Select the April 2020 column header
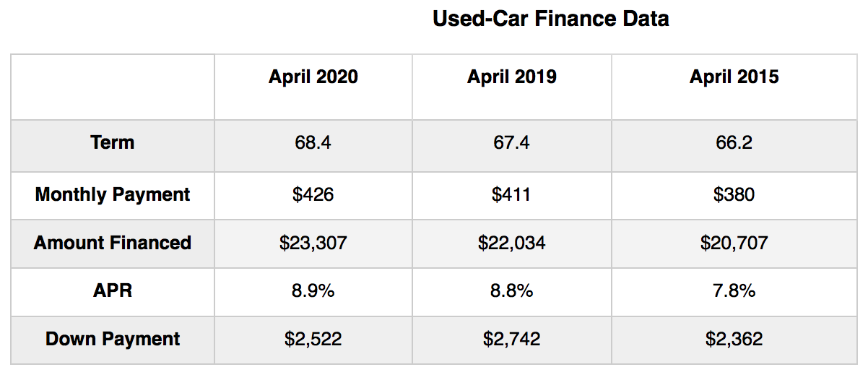The height and width of the screenshot is (380, 868). tap(313, 77)
